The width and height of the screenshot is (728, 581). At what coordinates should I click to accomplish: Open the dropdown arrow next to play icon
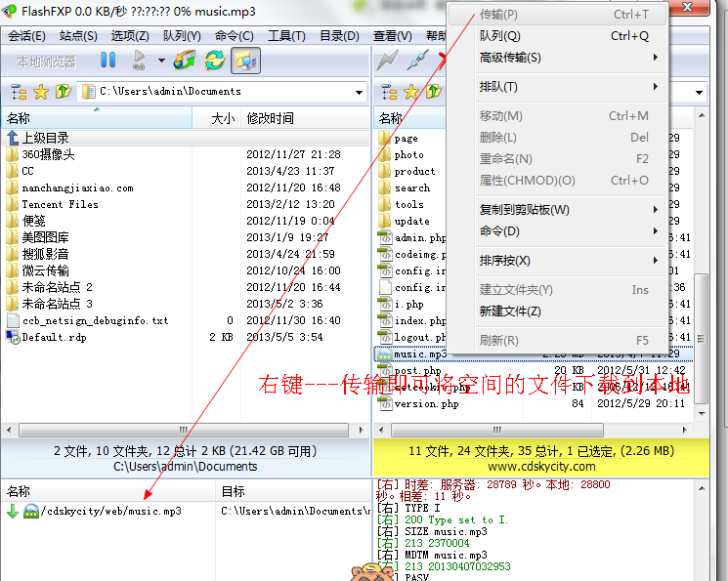click(x=161, y=61)
